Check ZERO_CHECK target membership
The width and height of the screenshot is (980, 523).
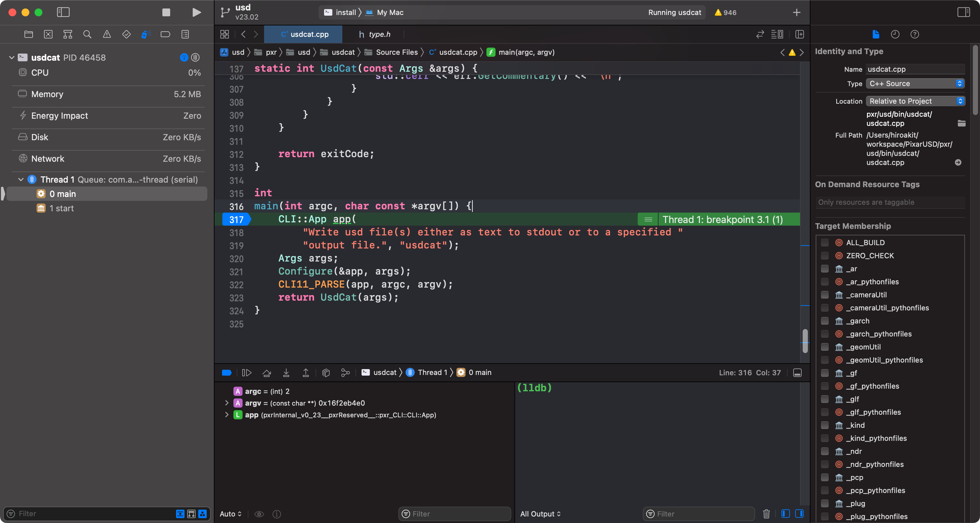tap(824, 256)
